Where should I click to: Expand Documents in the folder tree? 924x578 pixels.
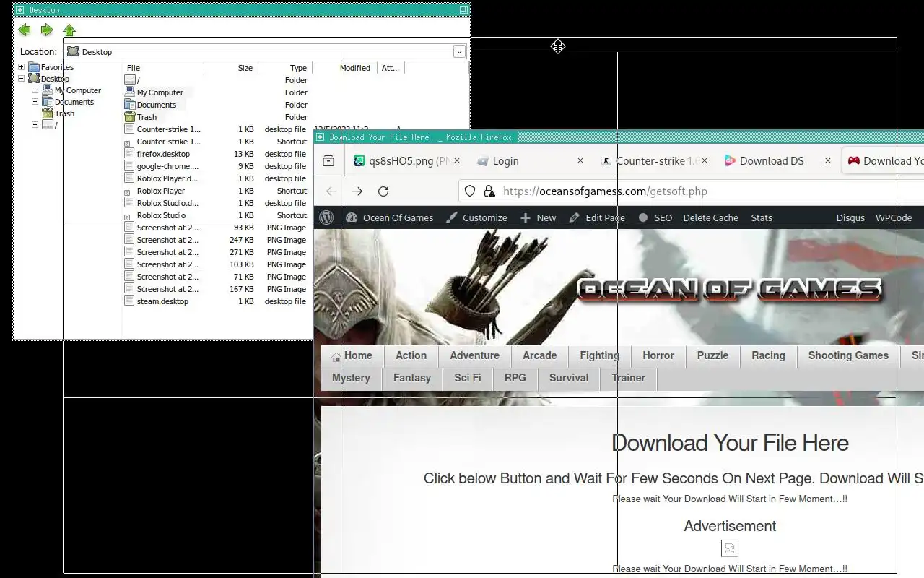(35, 102)
